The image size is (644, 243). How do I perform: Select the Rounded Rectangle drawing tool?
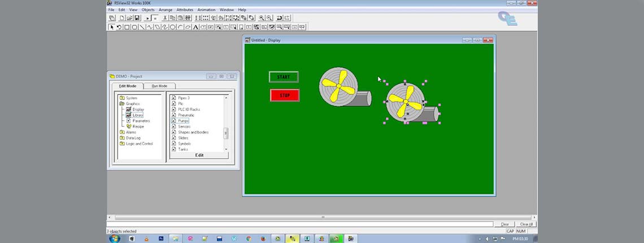point(134,27)
